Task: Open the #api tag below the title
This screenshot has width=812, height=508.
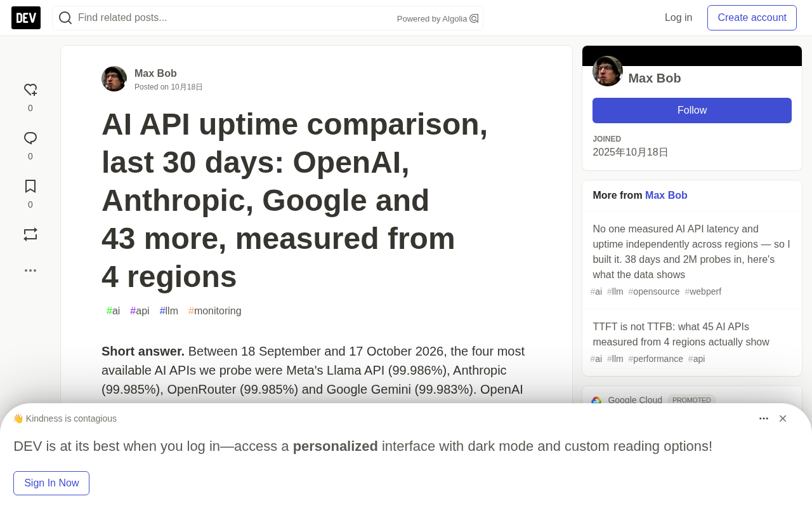Action: tap(140, 311)
